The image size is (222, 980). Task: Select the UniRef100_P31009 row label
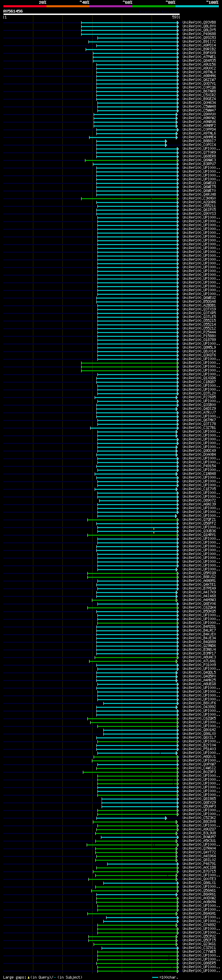199,665
